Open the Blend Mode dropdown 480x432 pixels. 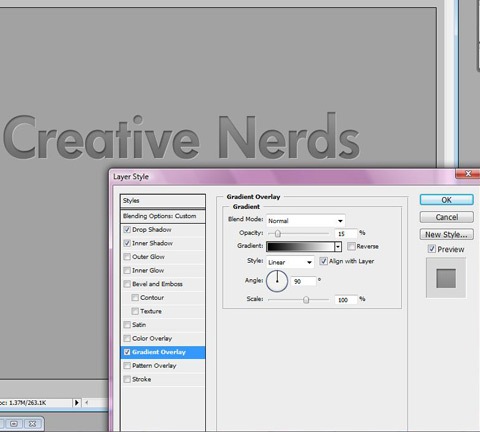[306, 221]
